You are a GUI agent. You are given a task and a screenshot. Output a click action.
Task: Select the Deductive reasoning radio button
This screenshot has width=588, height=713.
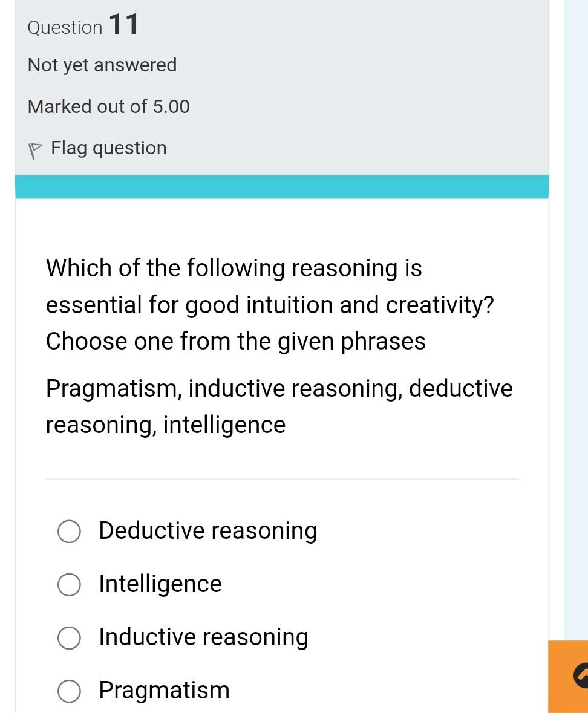click(x=68, y=532)
